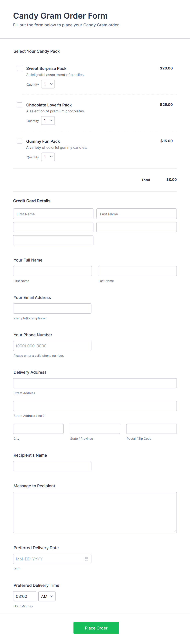The width and height of the screenshot is (190, 644).
Task: Click the Message to Recipient text area
Action: [95, 512]
